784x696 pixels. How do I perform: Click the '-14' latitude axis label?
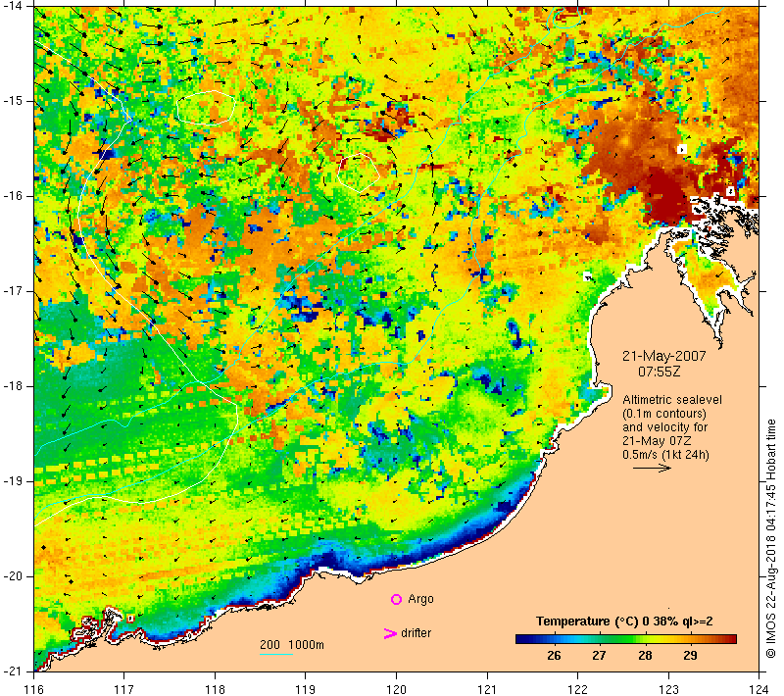(x=13, y=6)
